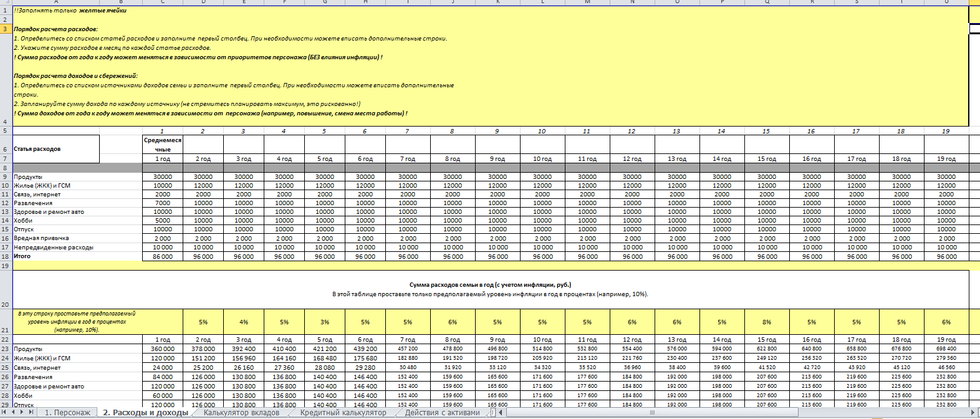Screen dimensions: 980x419
Task: Click the 4% inflation cell for year 3
Action: [x=244, y=322]
